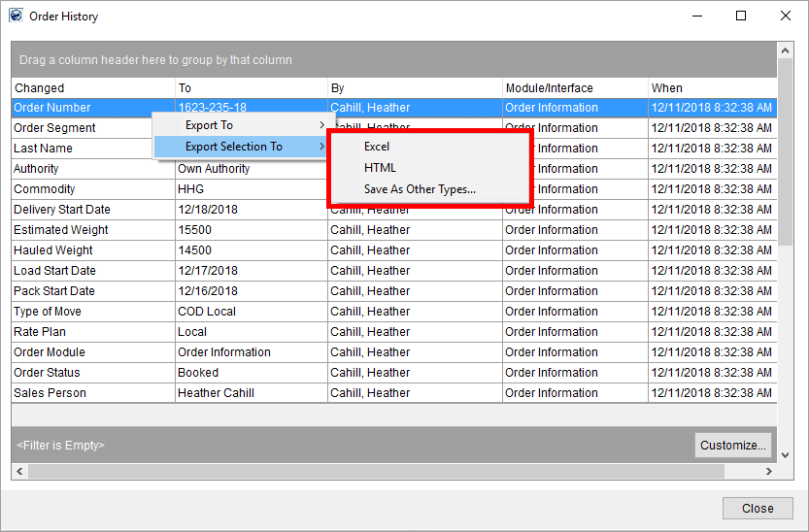
Task: Click the vertical scrollbar down arrow
Action: click(787, 454)
